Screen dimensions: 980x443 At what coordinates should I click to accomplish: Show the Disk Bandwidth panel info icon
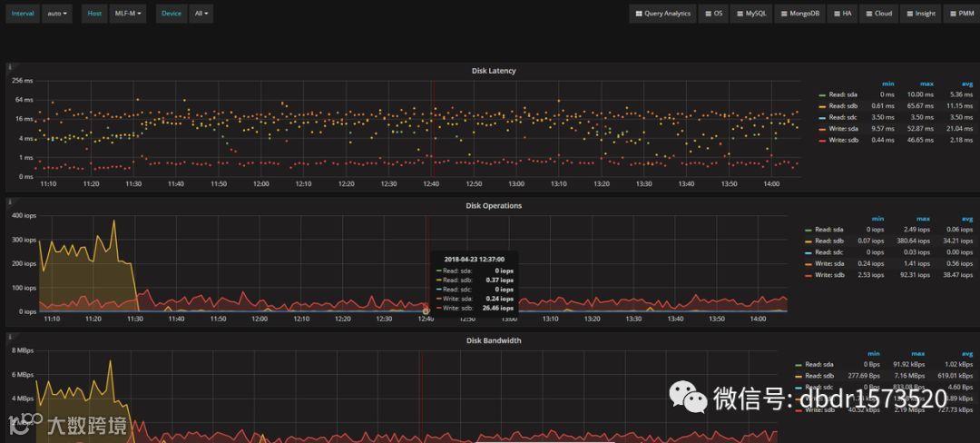[x=9, y=336]
